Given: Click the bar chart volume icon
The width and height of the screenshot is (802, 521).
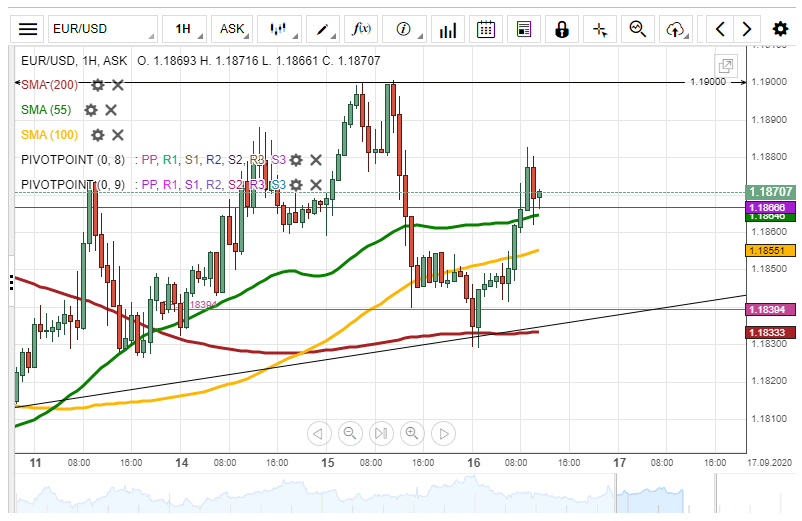Looking at the screenshot, I should tap(449, 29).
